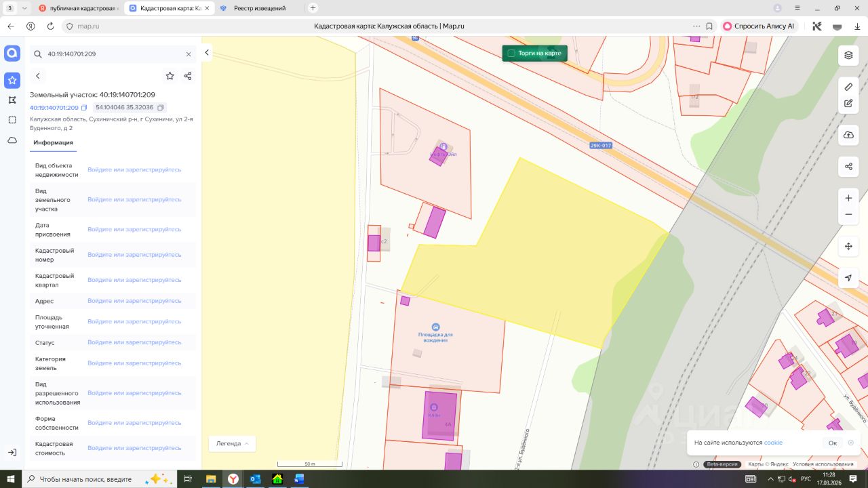This screenshot has width=868, height=488.
Task: Open the site protection shield icon
Action: point(68,26)
